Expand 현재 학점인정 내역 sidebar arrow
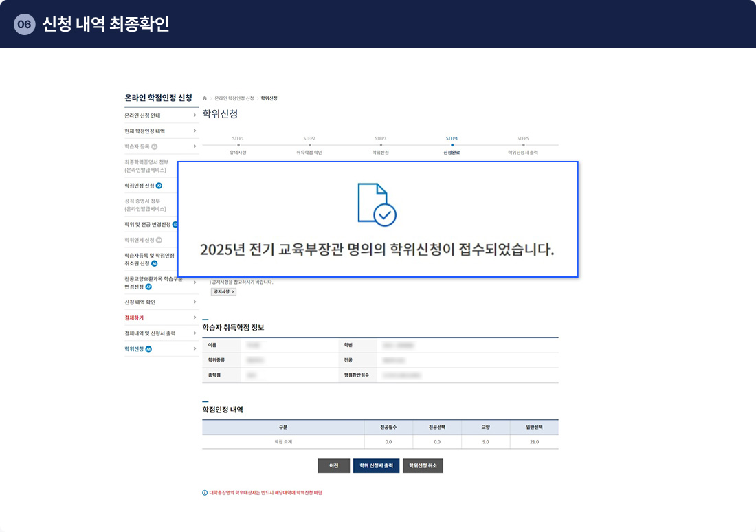This screenshot has height=532, width=756. [x=194, y=131]
